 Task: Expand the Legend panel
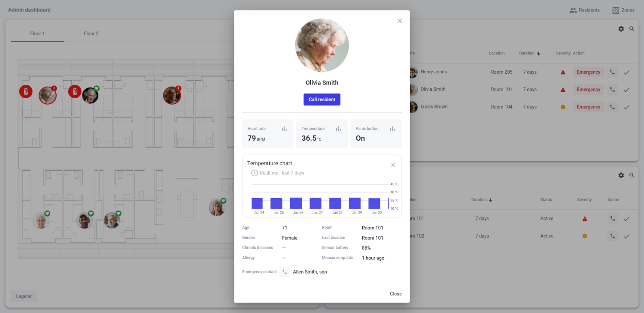point(24,296)
